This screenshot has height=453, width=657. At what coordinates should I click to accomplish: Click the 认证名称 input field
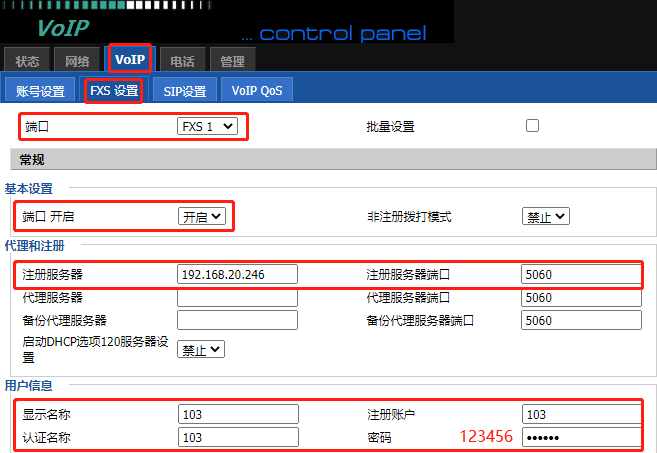tap(237, 437)
